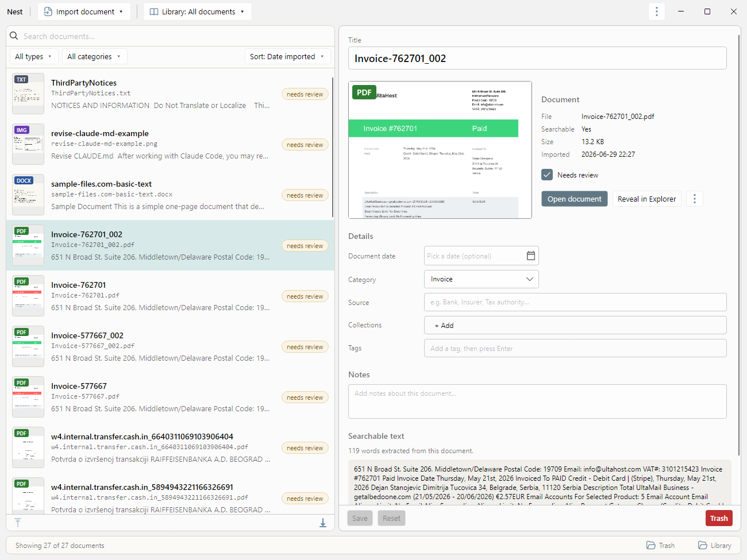Open the document more actions kebab icon
The image size is (747, 560).
click(x=694, y=199)
